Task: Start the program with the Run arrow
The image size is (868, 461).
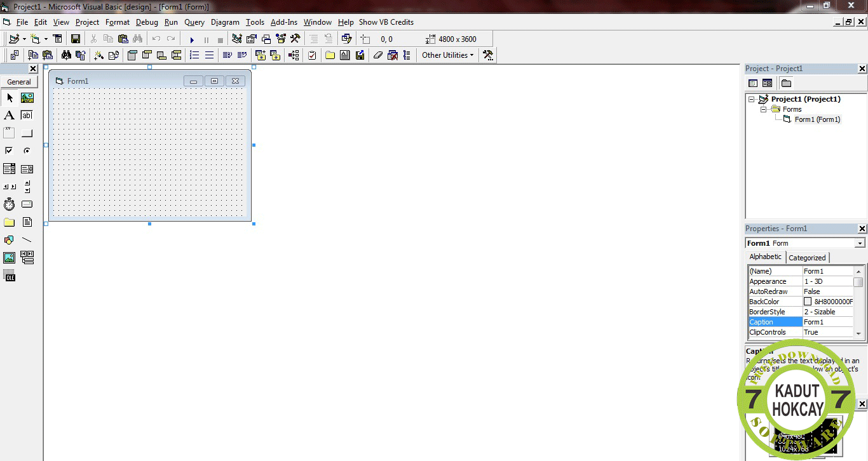Action: [192, 39]
